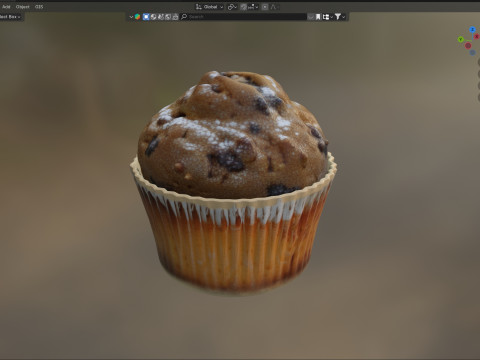Click the dimmed button right of the search field

point(310,17)
